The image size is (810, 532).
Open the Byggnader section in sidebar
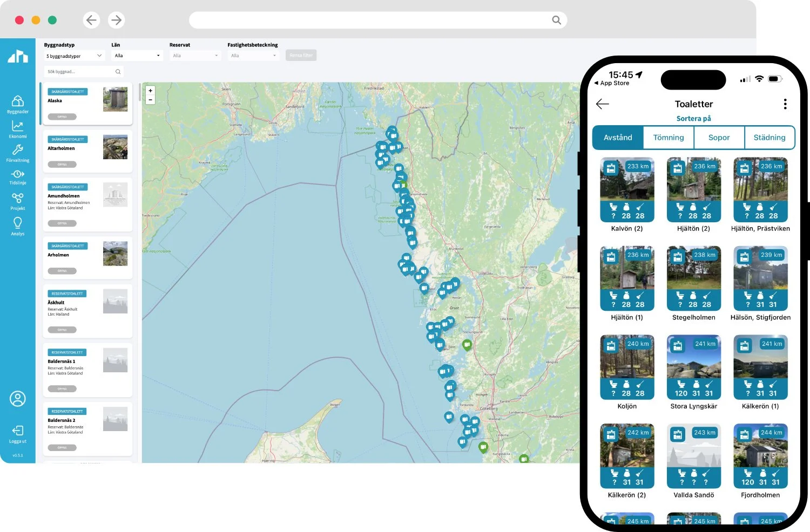point(18,104)
